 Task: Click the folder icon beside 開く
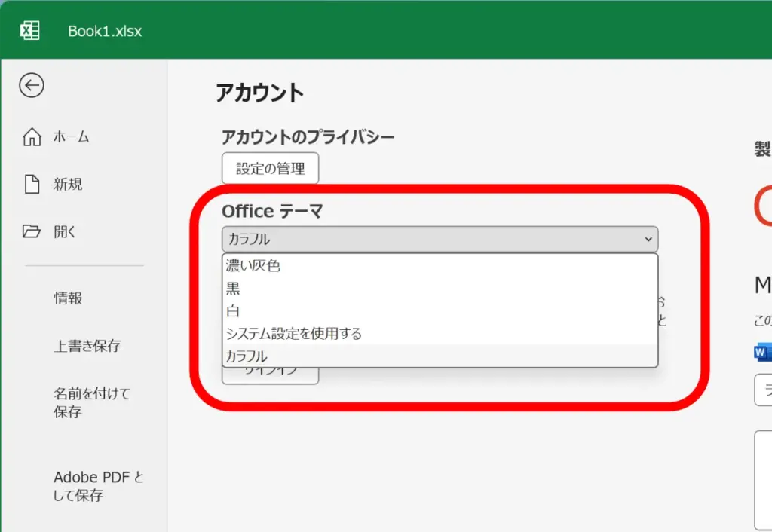coord(32,232)
